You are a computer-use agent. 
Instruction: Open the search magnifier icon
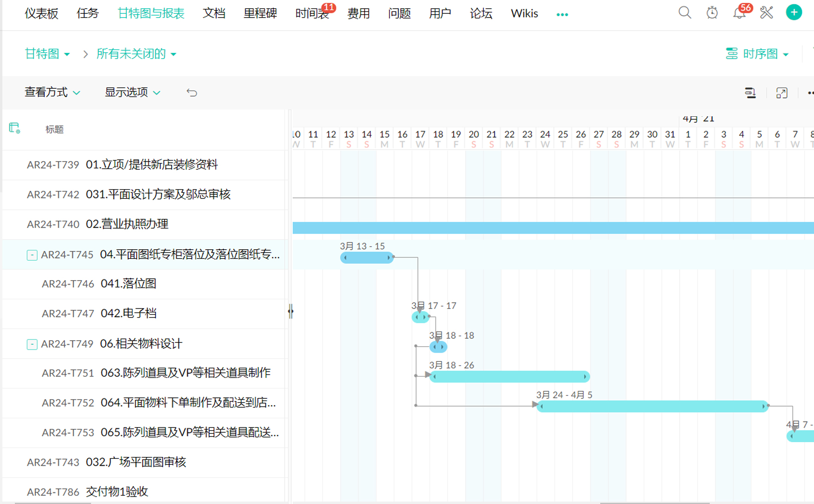click(x=685, y=13)
